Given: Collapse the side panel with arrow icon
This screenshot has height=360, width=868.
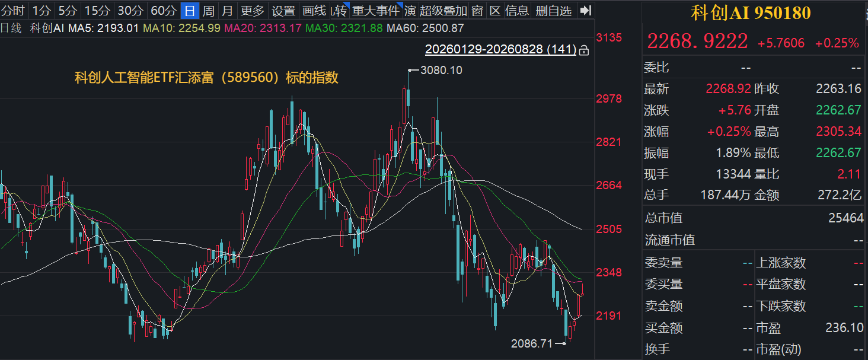Looking at the screenshot, I should point(585,10).
